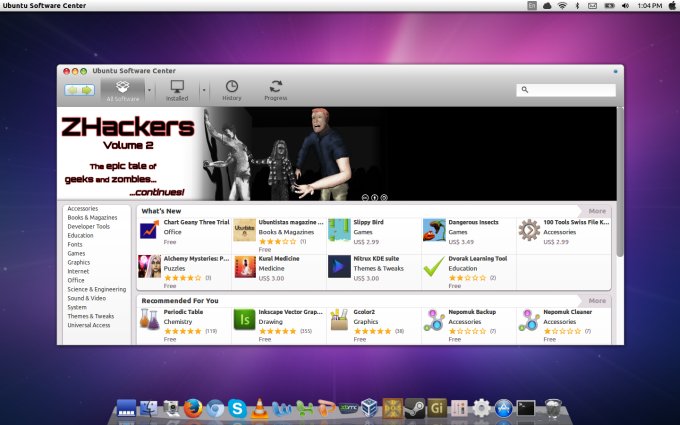Open the battery indicator in top bar
The height and width of the screenshot is (425, 680).
pyautogui.click(x=609, y=6)
